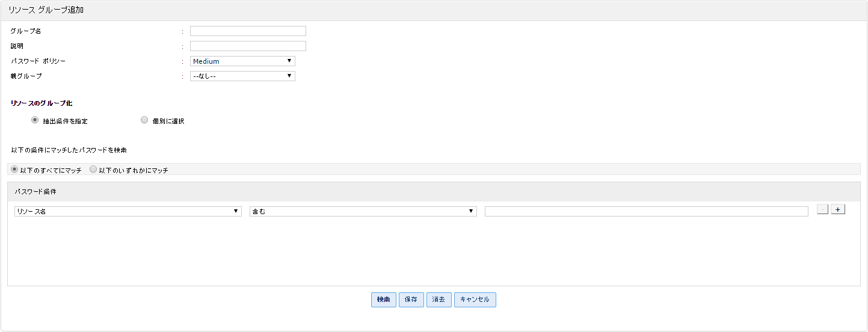
Task: Open the パスワード ポリシー dropdown showing Medium
Action: coord(242,61)
